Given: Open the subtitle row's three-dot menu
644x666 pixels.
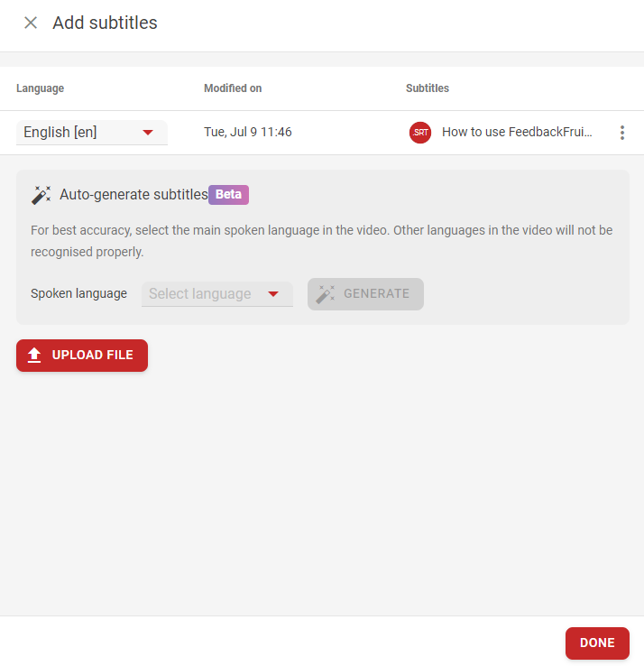Looking at the screenshot, I should click(x=622, y=133).
